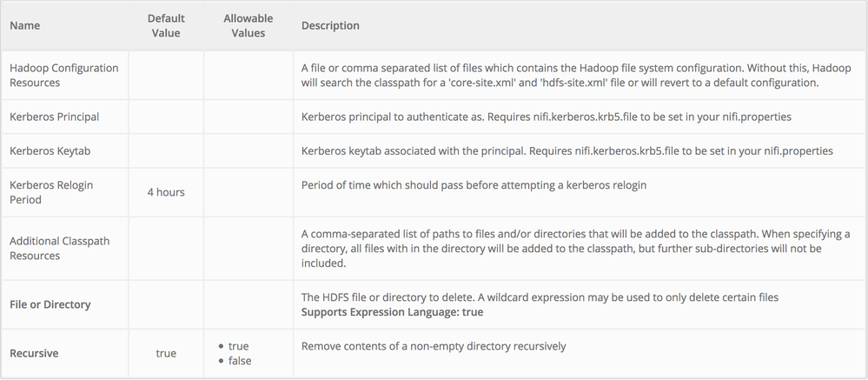The width and height of the screenshot is (868, 380).
Task: Click the Default Value column header
Action: click(165, 25)
